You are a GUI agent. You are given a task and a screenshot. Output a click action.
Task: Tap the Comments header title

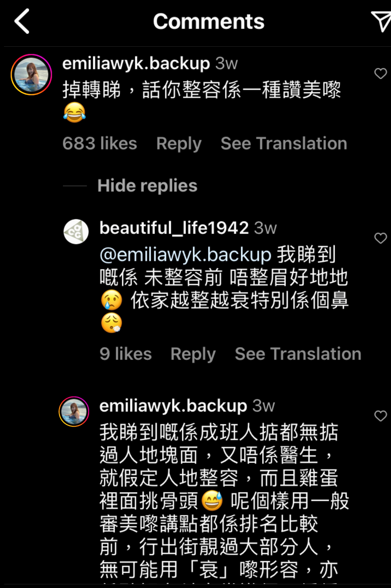point(208,21)
